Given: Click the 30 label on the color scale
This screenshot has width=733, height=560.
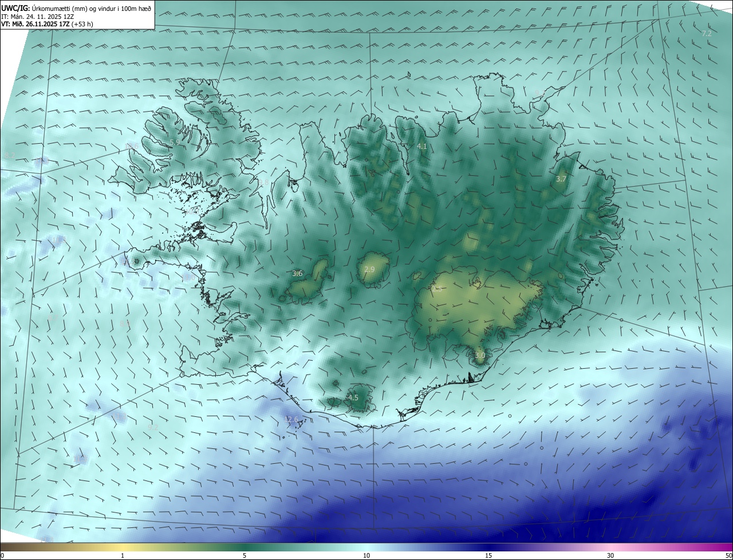Looking at the screenshot, I should [x=610, y=555].
